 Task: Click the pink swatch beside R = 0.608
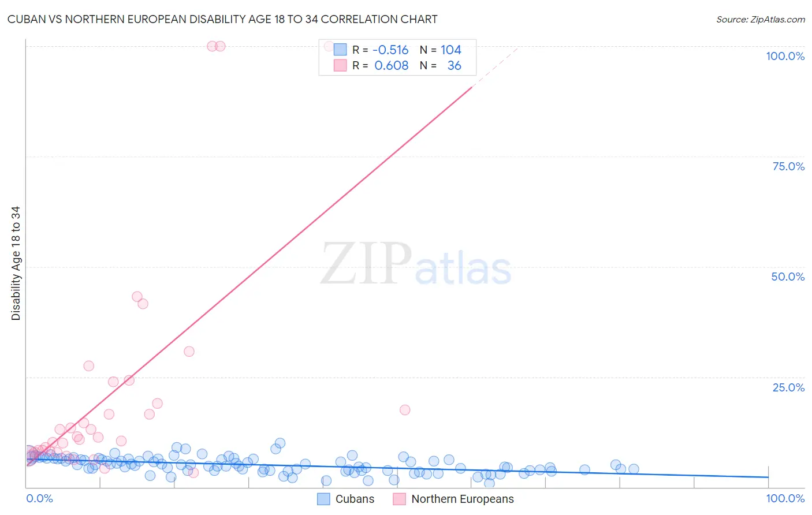pos(340,65)
